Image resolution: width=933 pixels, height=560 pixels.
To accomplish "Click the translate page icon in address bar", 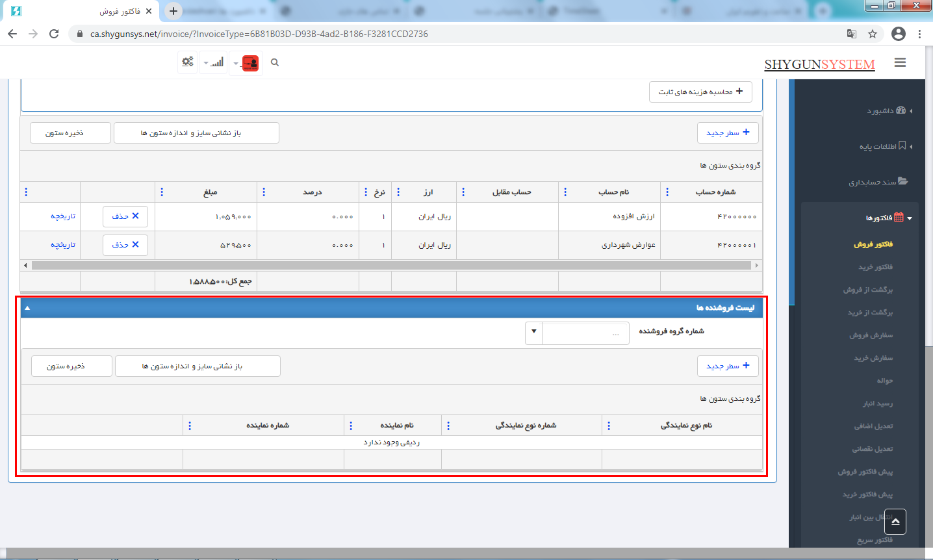I will pyautogui.click(x=851, y=34).
